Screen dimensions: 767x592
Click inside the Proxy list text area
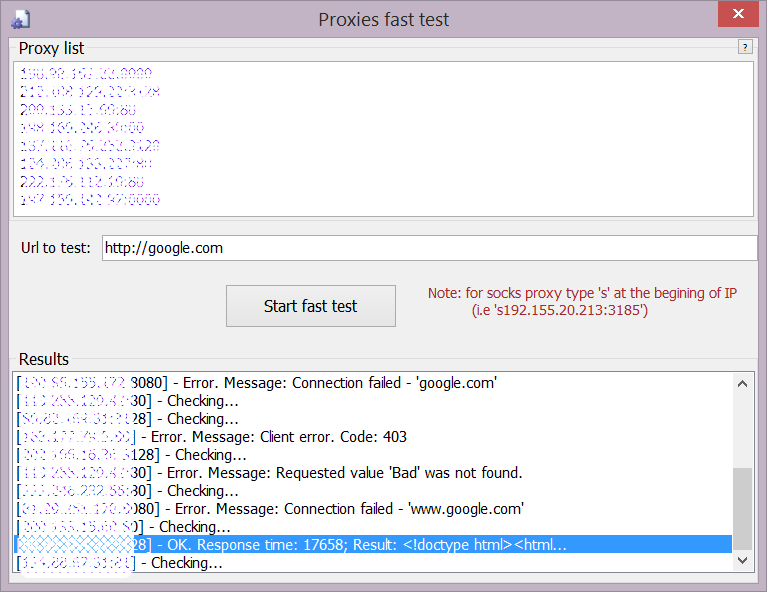383,139
